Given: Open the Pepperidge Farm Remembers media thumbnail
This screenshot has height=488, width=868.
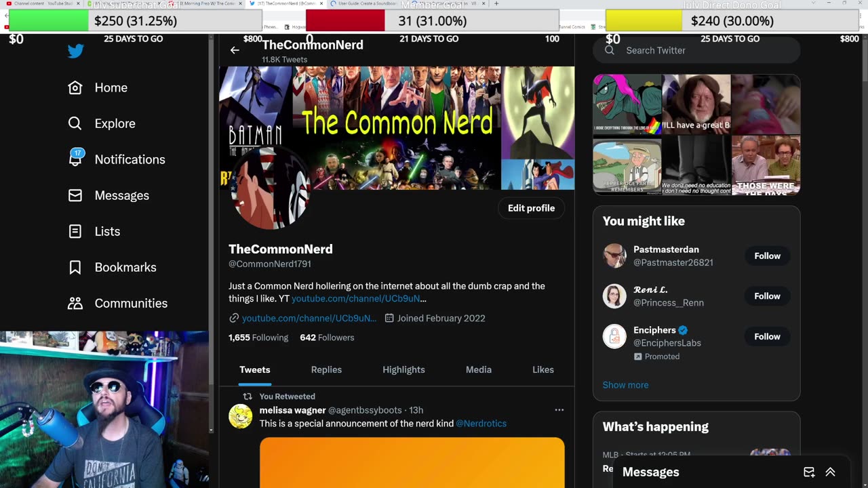Looking at the screenshot, I should coord(627,166).
